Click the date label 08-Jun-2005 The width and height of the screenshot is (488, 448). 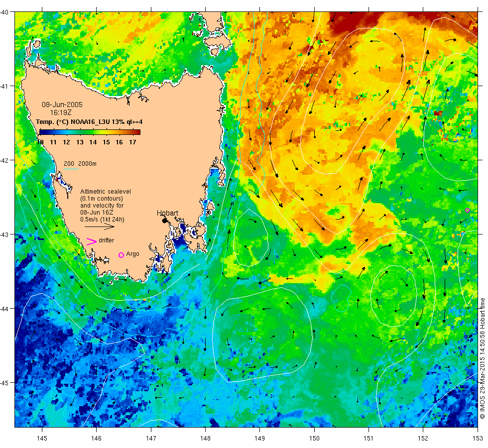[62, 105]
